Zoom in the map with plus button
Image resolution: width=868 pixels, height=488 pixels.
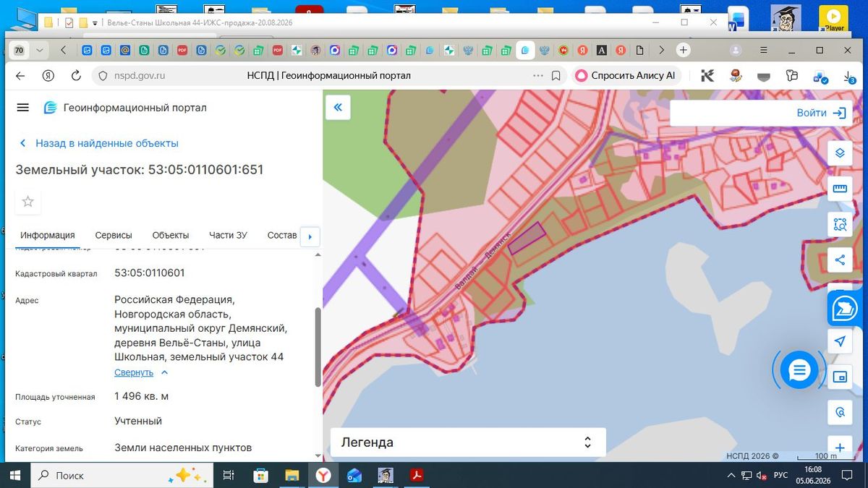click(x=840, y=448)
